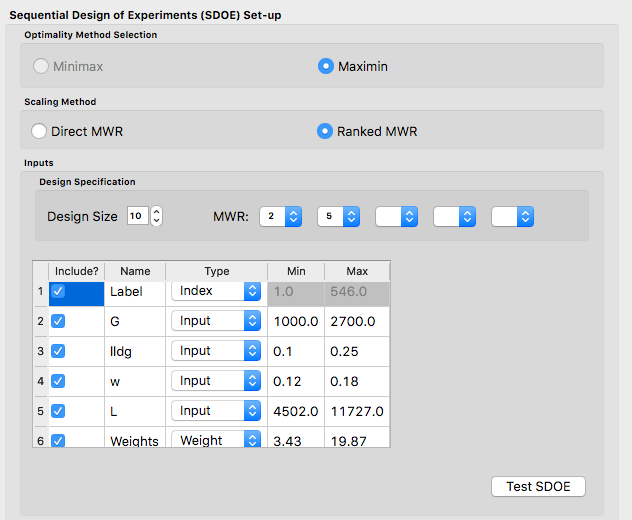Open the first MWR dropdown showing 2
Image resolution: width=632 pixels, height=520 pixels.
pyautogui.click(x=280, y=216)
